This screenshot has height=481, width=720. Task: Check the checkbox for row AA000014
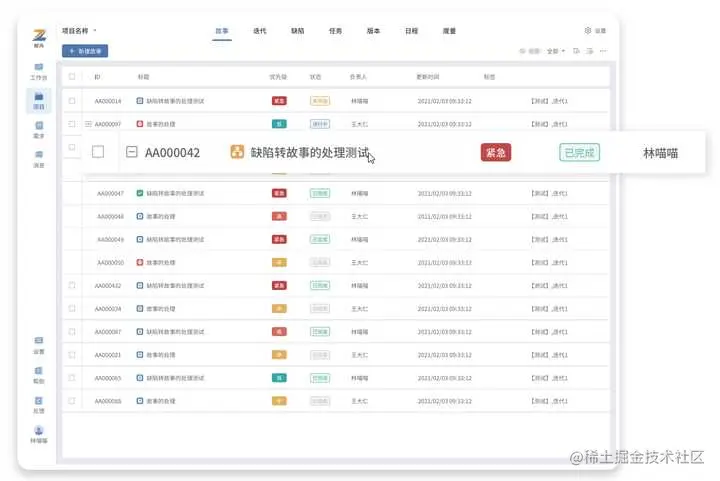pyautogui.click(x=72, y=101)
